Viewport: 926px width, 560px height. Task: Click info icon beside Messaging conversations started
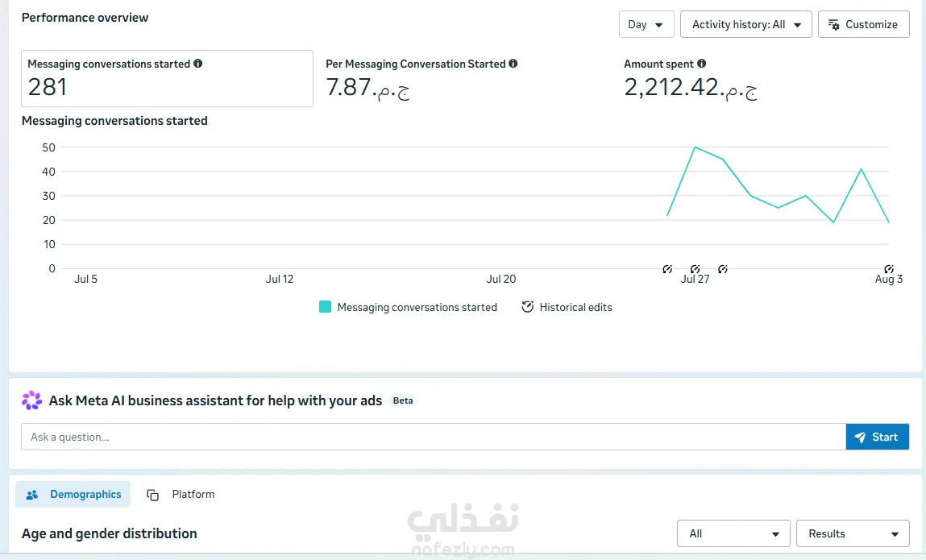197,63
